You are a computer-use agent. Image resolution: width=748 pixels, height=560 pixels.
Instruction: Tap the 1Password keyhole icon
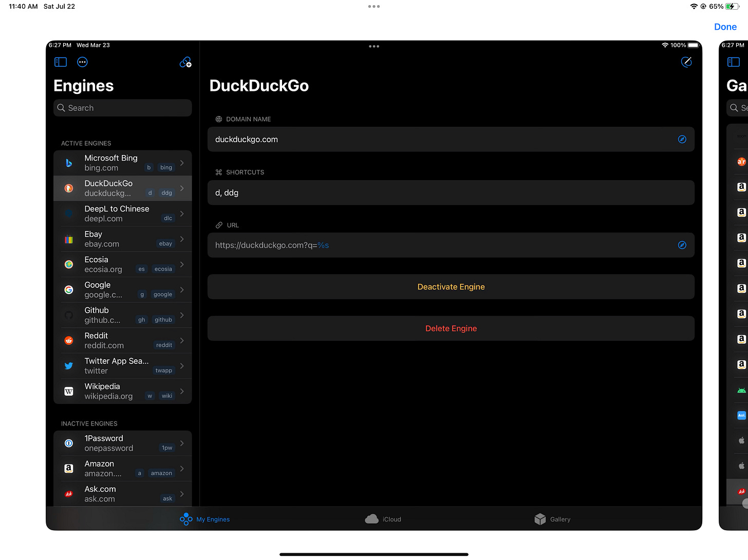coord(69,443)
